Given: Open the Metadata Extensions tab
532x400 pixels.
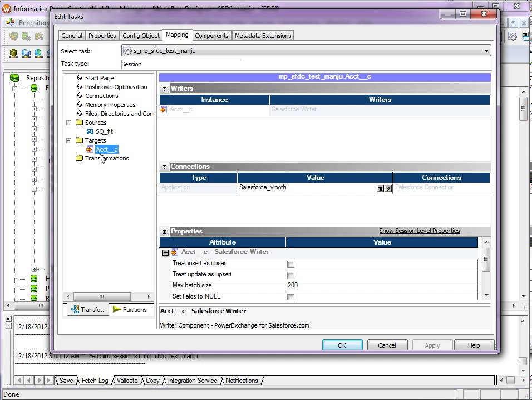Looking at the screenshot, I should (263, 36).
